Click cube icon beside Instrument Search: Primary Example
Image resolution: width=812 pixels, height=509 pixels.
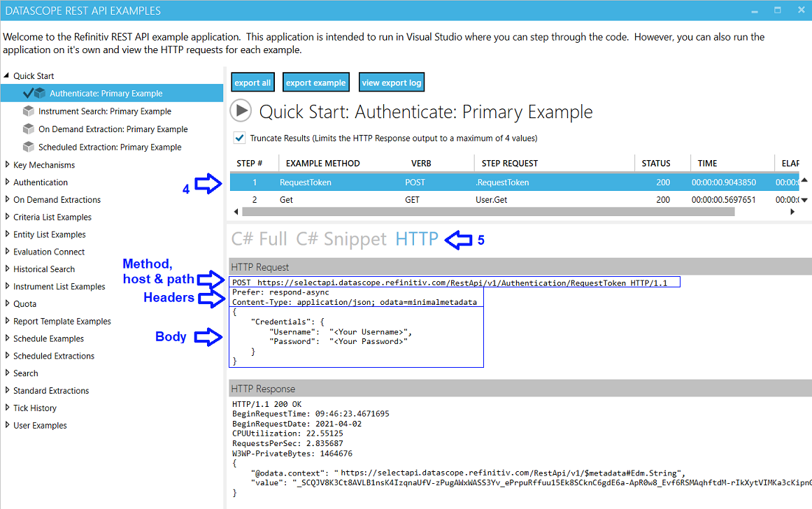point(29,110)
